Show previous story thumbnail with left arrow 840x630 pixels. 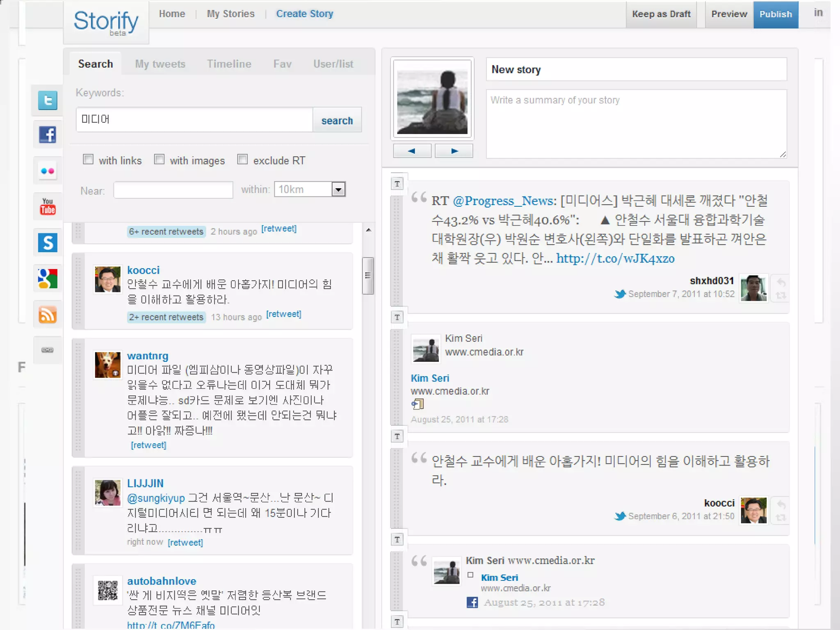click(412, 151)
